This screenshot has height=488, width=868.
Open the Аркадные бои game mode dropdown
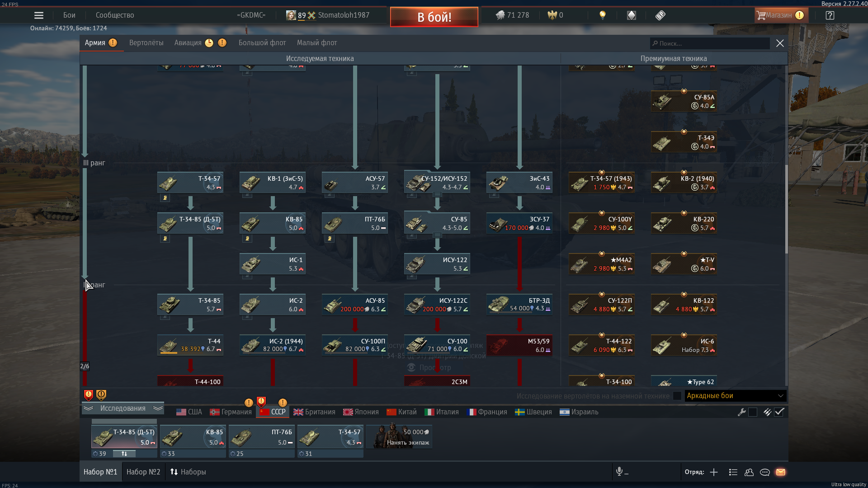736,396
